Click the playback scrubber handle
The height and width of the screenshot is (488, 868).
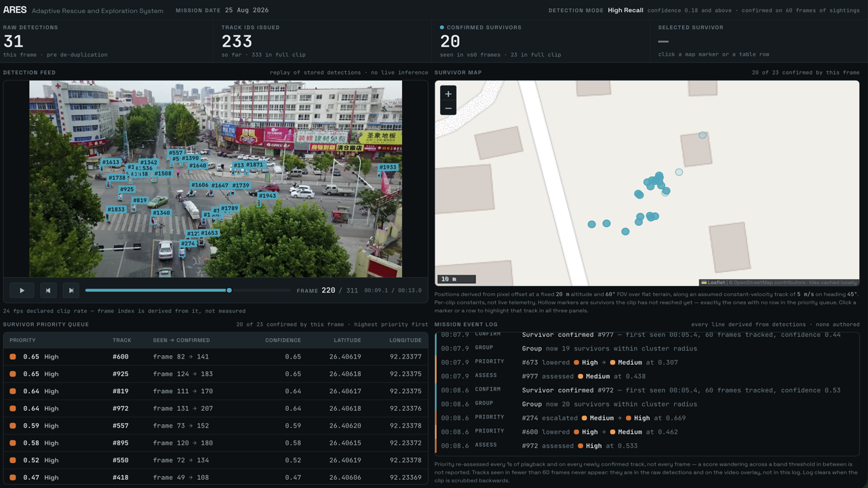229,290
